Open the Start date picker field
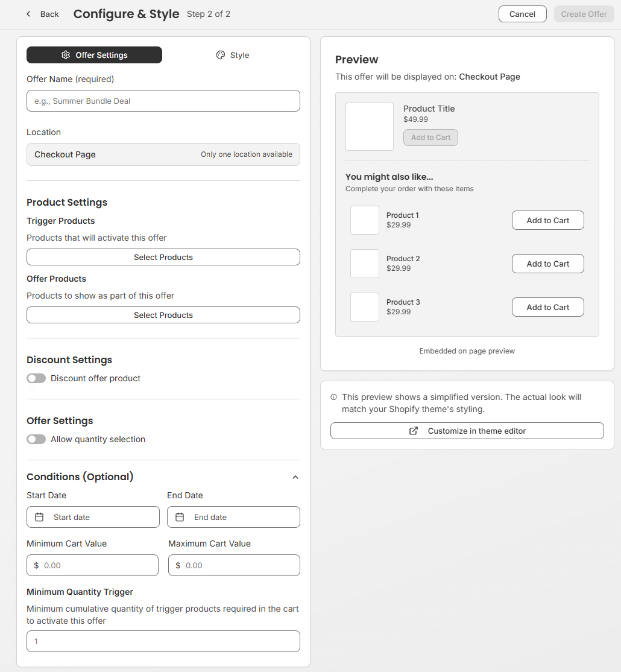Screen dimensions: 621x672 [x=93, y=517]
